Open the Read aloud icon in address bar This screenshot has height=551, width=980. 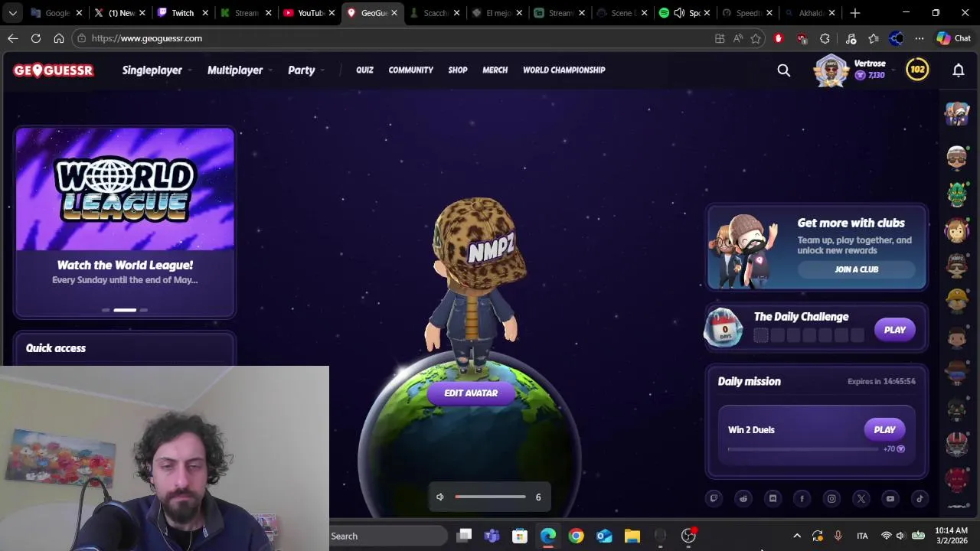(x=738, y=38)
